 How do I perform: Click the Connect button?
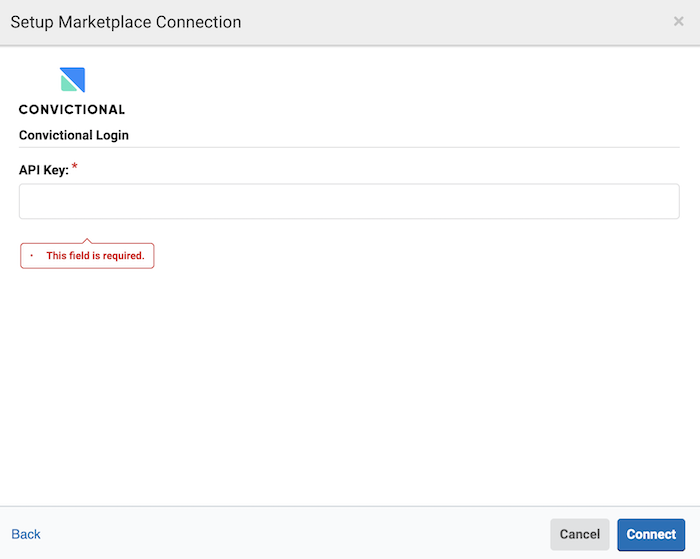[x=651, y=534]
